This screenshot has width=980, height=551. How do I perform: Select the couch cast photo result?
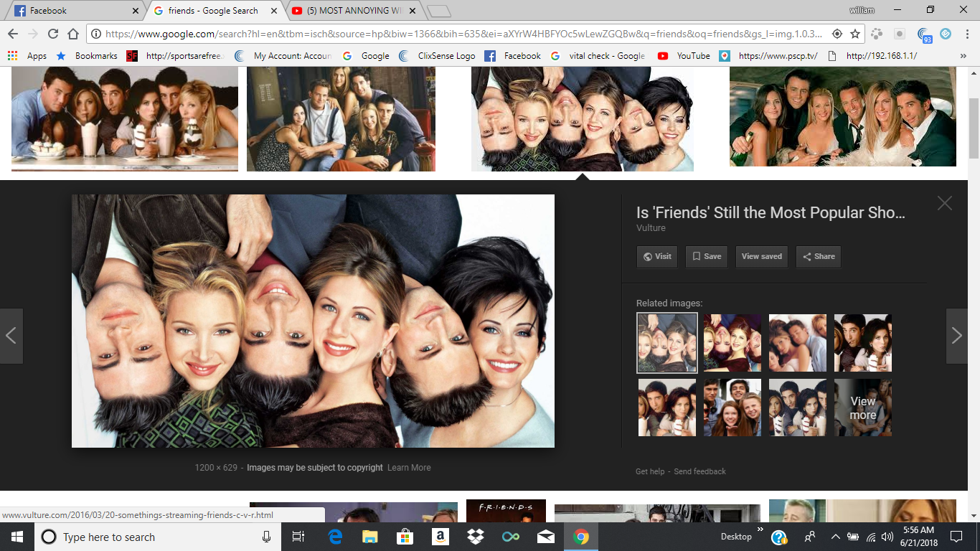(341, 119)
